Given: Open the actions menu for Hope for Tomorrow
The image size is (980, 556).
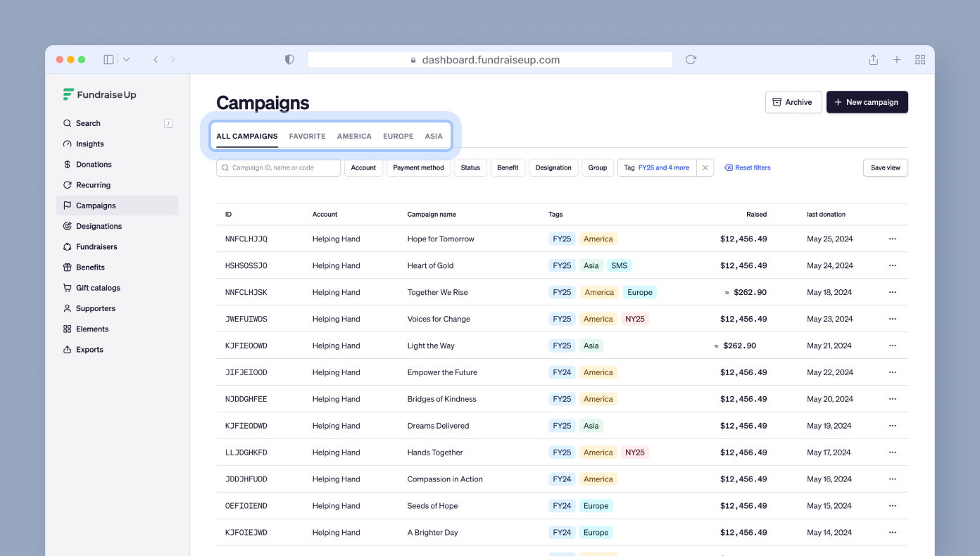Looking at the screenshot, I should [x=893, y=239].
